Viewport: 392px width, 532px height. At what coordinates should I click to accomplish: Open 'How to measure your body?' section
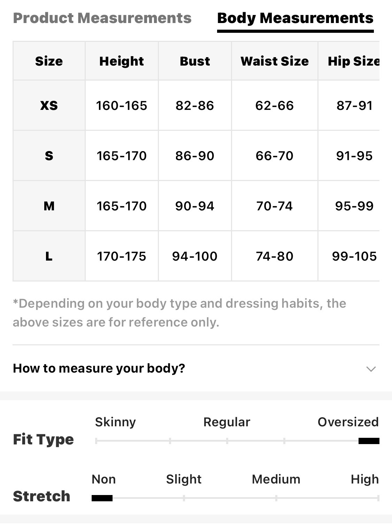(99, 368)
